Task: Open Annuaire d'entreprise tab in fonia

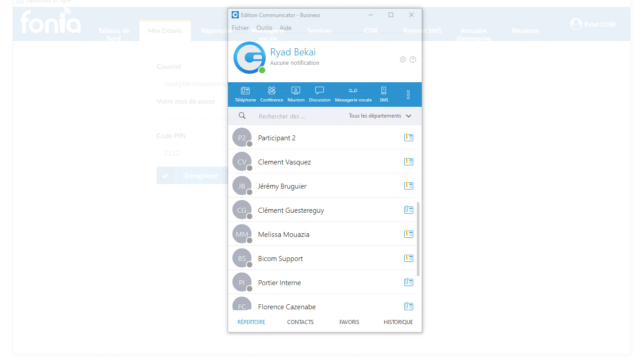Action: (x=474, y=34)
